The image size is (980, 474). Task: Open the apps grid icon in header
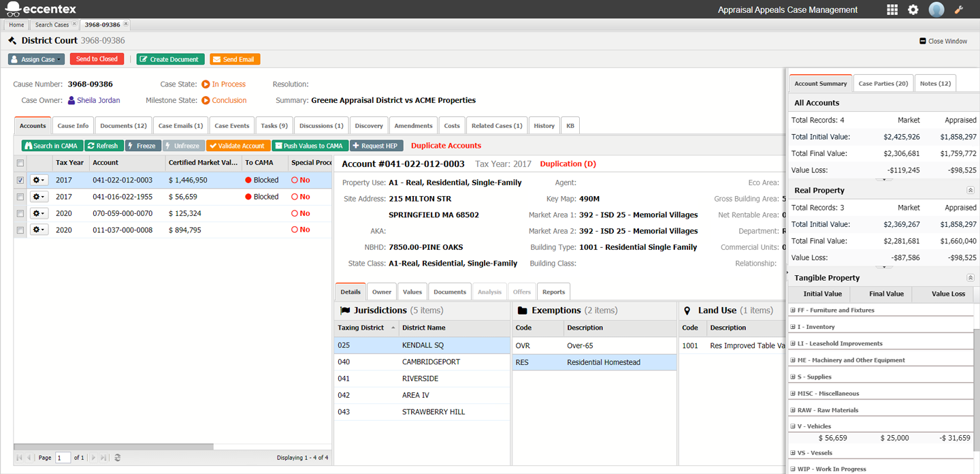892,10
